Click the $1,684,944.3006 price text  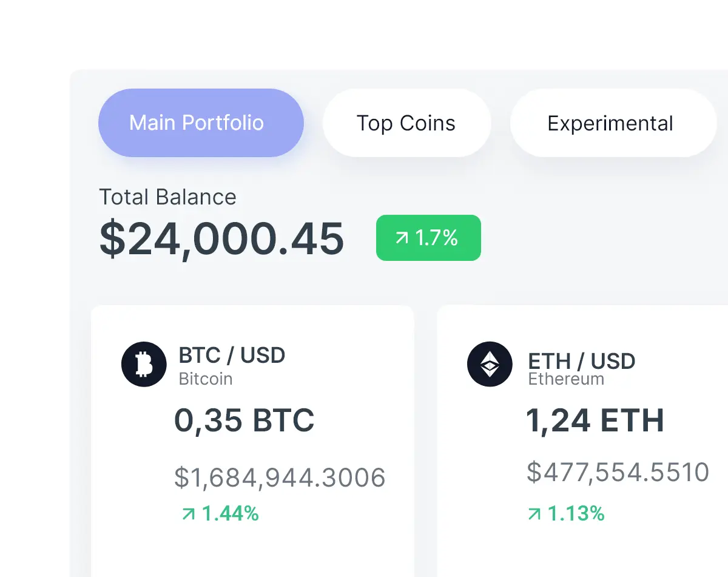pos(280,477)
